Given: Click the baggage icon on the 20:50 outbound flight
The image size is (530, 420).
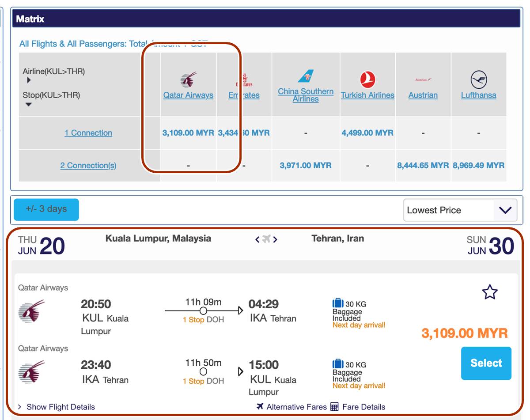Looking at the screenshot, I should point(338,303).
